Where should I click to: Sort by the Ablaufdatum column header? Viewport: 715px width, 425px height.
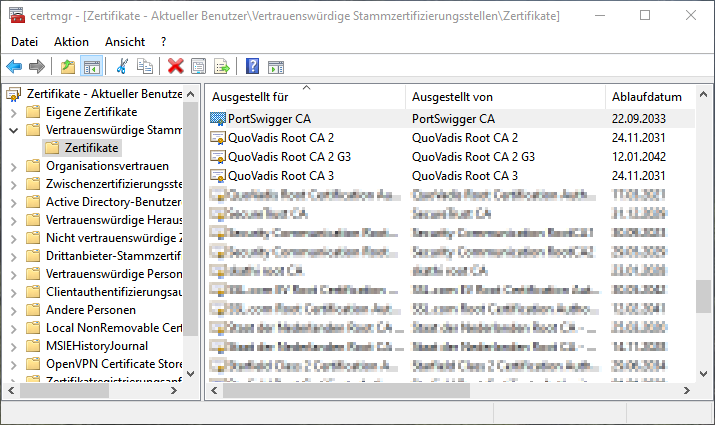[645, 97]
